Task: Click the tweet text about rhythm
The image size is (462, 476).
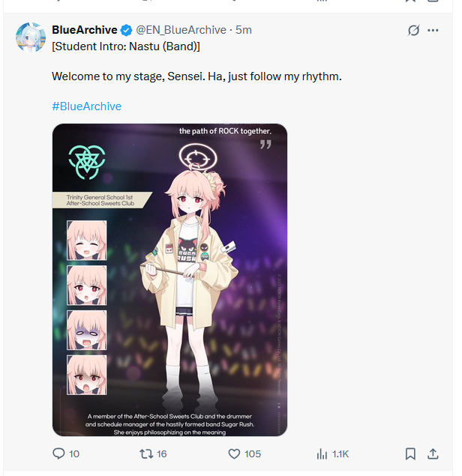Action: click(196, 76)
